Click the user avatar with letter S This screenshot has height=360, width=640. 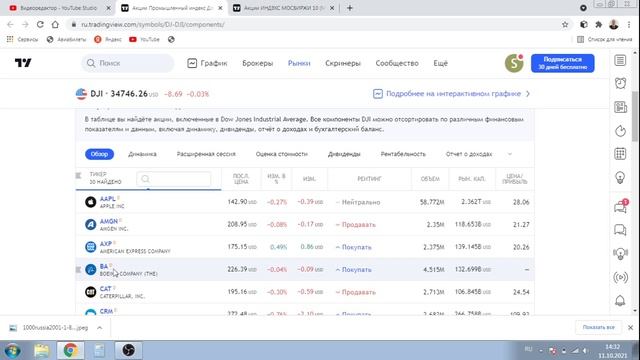[514, 63]
